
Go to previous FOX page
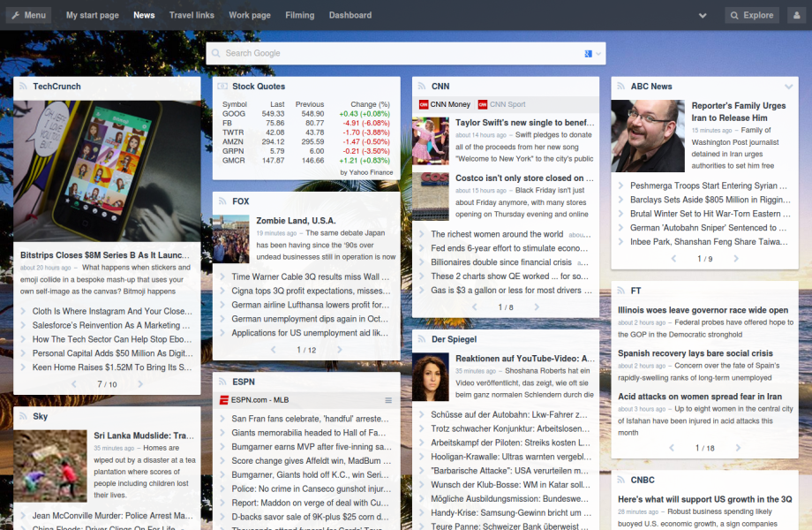[273, 350]
